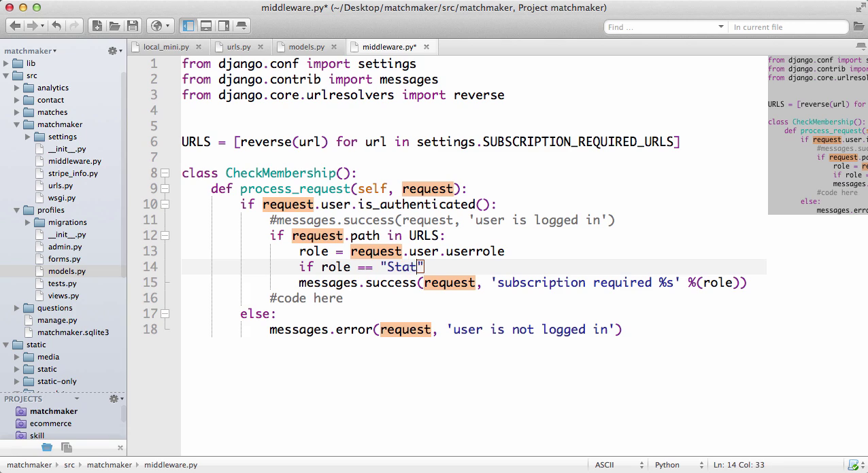Viewport: 868px width, 473px height.
Task: Select matchmaker.sqlite3 in the file tree
Action: [x=73, y=332]
